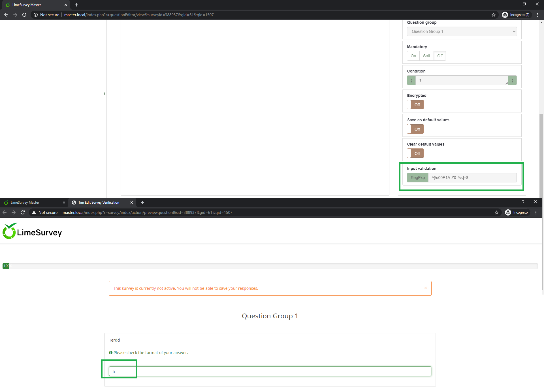
Task: Switch to Tim Edit Survey Verification tab
Action: 99,203
